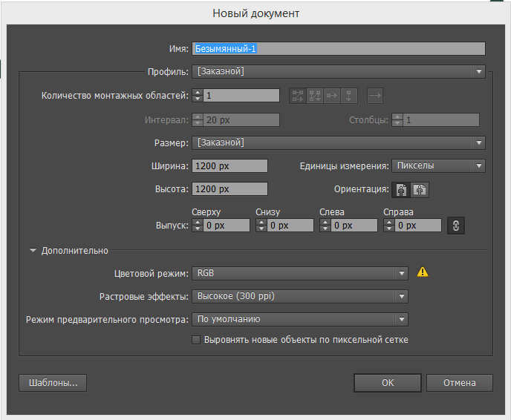Image resolution: width=511 pixels, height=420 pixels.
Task: Click the Шаблоны... button
Action: tap(53, 383)
